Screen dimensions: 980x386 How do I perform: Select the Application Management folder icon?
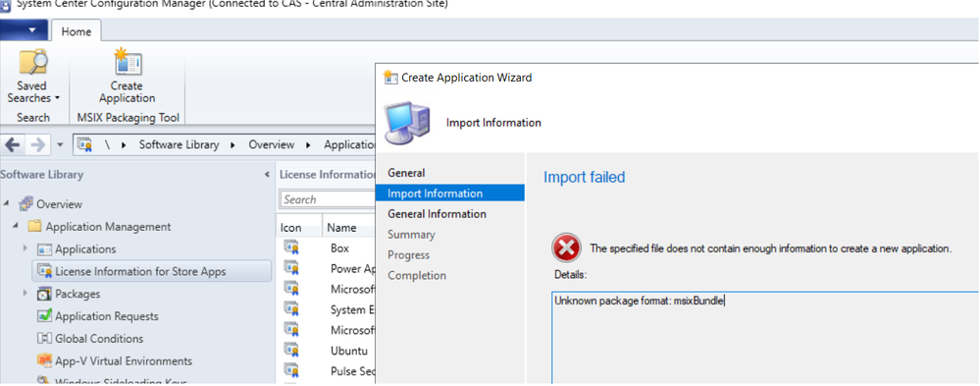34,226
